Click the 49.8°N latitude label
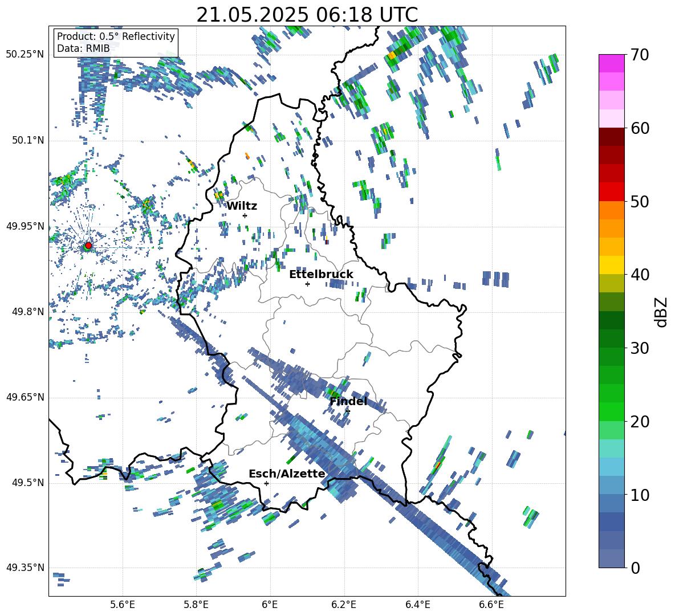The width and height of the screenshot is (675, 616). pyautogui.click(x=28, y=312)
